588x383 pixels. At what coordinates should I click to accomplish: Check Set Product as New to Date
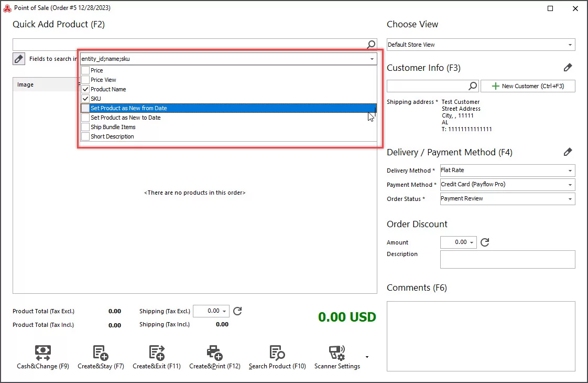click(85, 118)
